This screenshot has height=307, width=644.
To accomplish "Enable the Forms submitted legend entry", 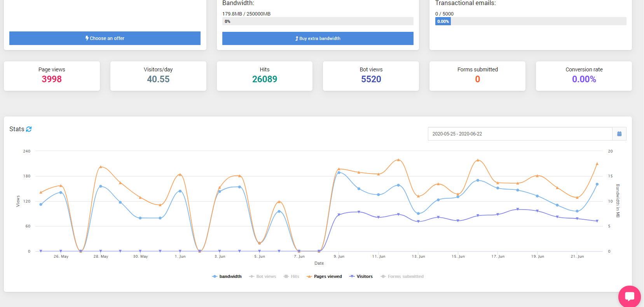I will point(402,276).
